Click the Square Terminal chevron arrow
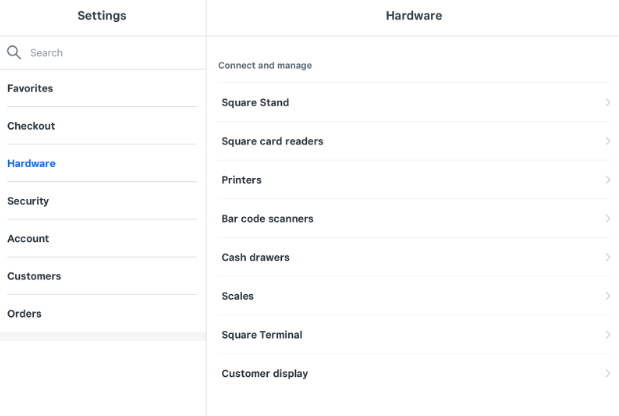 tap(607, 335)
